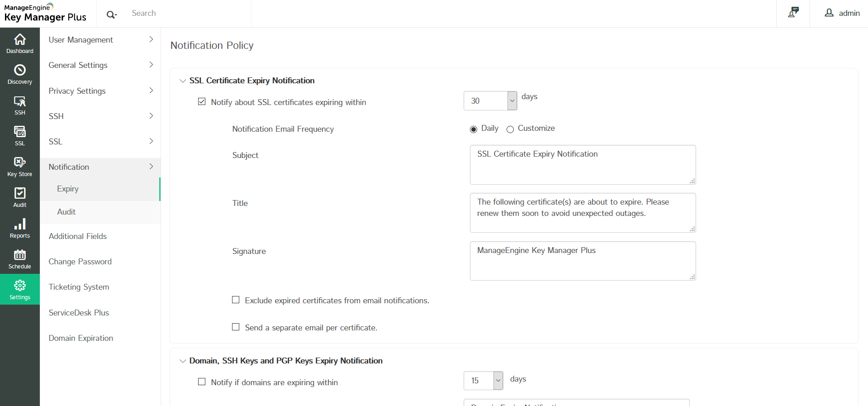Click the Subject text field
The height and width of the screenshot is (406, 868).
point(583,164)
